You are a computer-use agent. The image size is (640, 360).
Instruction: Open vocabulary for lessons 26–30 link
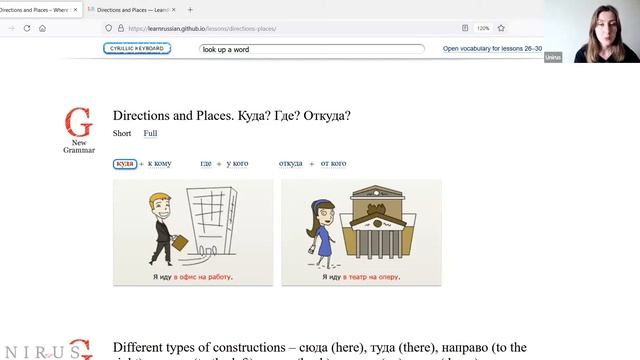pos(493,49)
